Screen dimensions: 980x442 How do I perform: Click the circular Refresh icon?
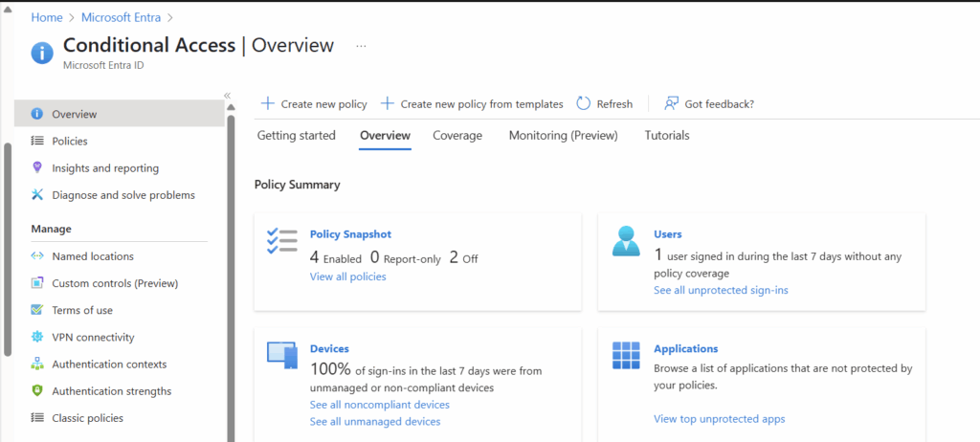point(583,103)
